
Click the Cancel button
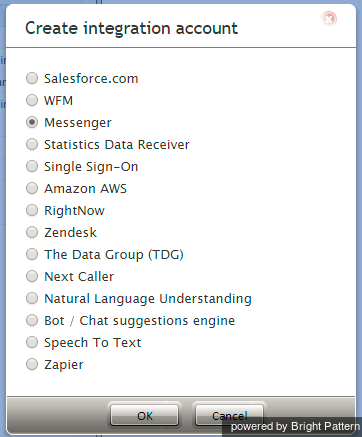click(230, 415)
